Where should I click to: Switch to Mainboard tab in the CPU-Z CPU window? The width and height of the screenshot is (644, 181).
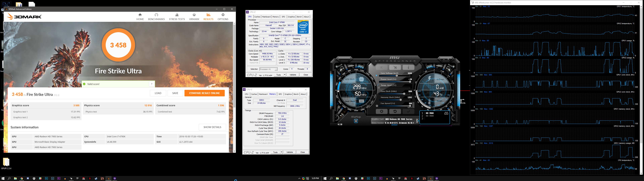click(266, 17)
